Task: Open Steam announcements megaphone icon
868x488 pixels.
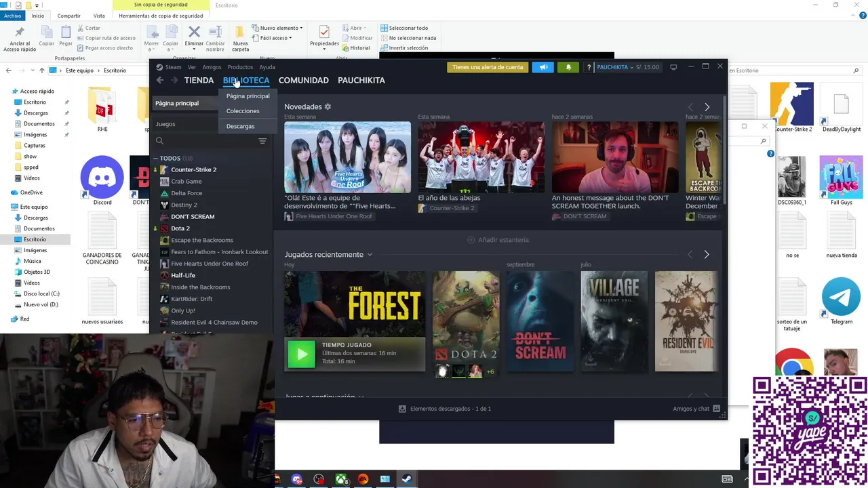Action: pos(543,67)
